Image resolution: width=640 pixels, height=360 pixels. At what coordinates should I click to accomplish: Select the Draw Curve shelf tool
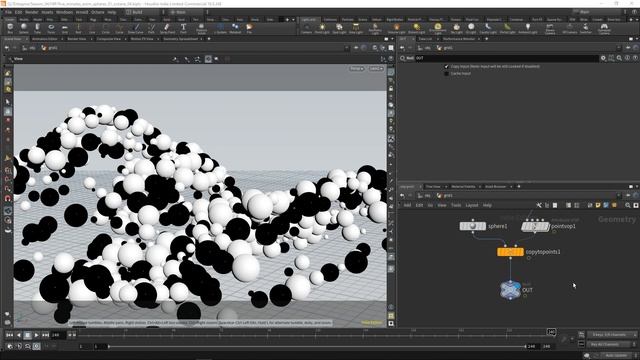[x=136, y=28]
